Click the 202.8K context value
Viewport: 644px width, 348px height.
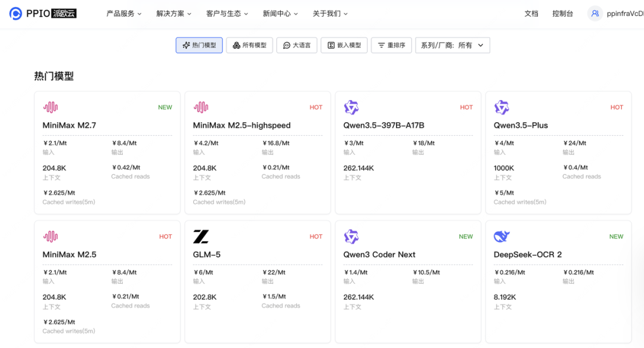(x=205, y=297)
